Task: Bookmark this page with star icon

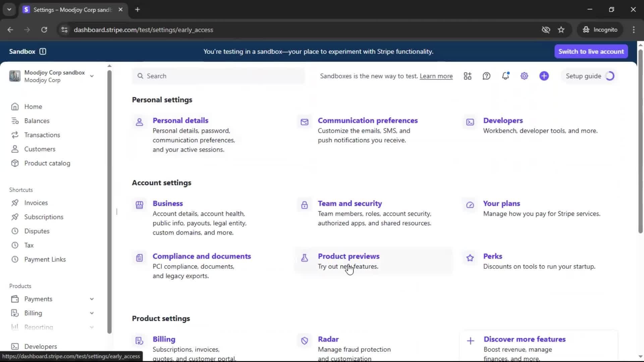Action: (561, 30)
